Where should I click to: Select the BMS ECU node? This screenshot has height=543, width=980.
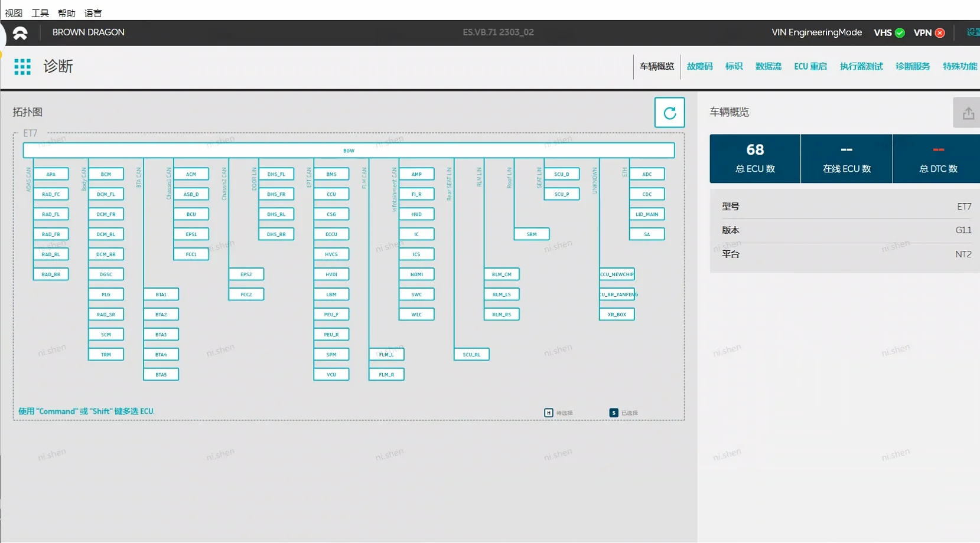pyautogui.click(x=331, y=174)
